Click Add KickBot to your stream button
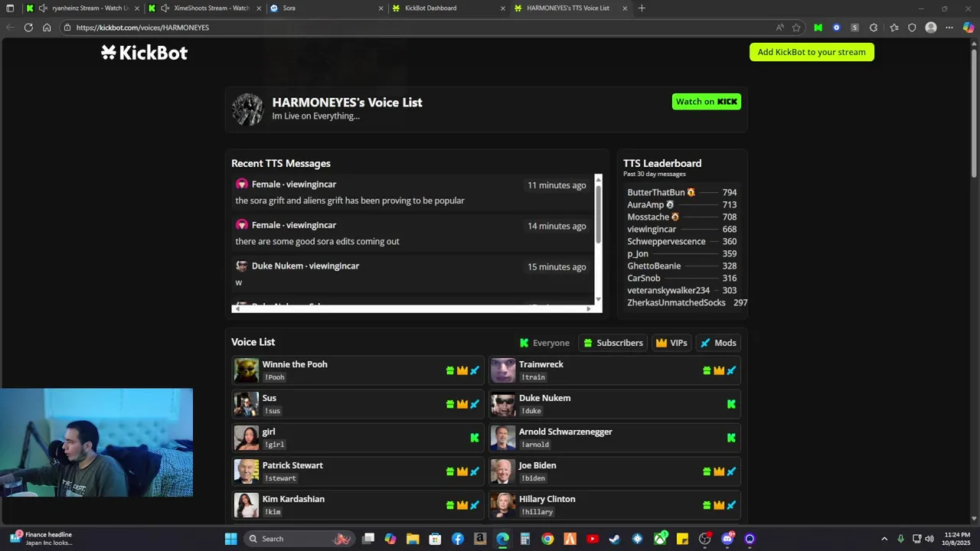Screen dimensions: 980x551 812,52
